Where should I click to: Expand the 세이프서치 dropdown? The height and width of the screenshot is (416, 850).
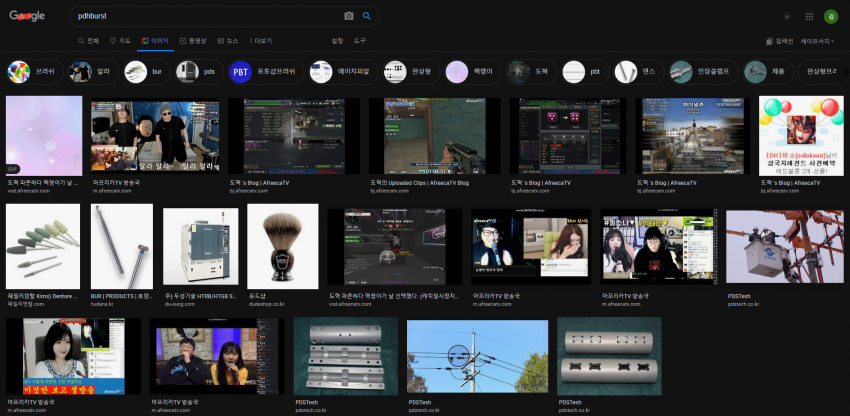[x=817, y=41]
